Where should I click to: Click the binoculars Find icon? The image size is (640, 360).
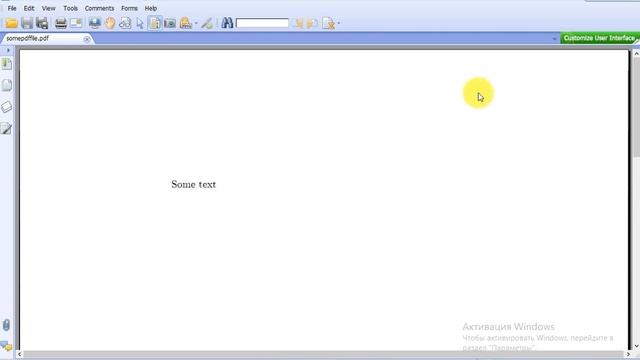(227, 23)
